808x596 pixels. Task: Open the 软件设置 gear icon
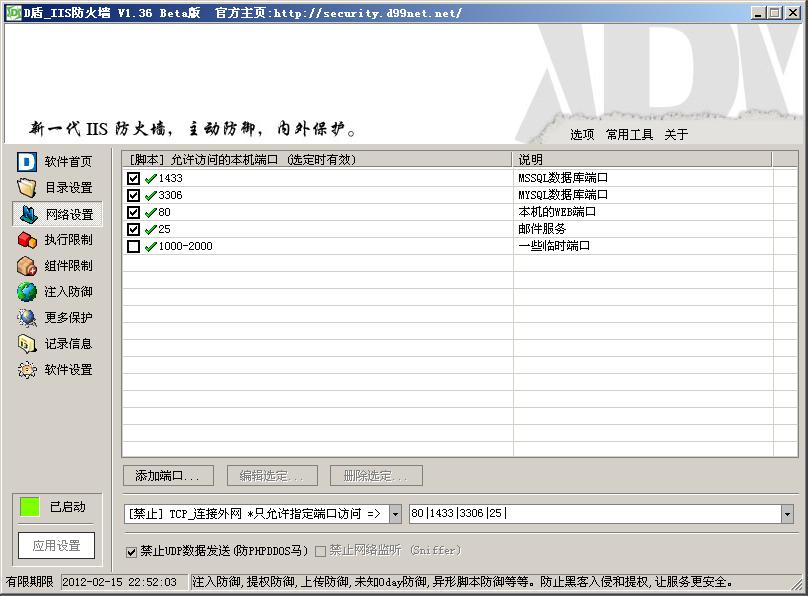point(27,370)
